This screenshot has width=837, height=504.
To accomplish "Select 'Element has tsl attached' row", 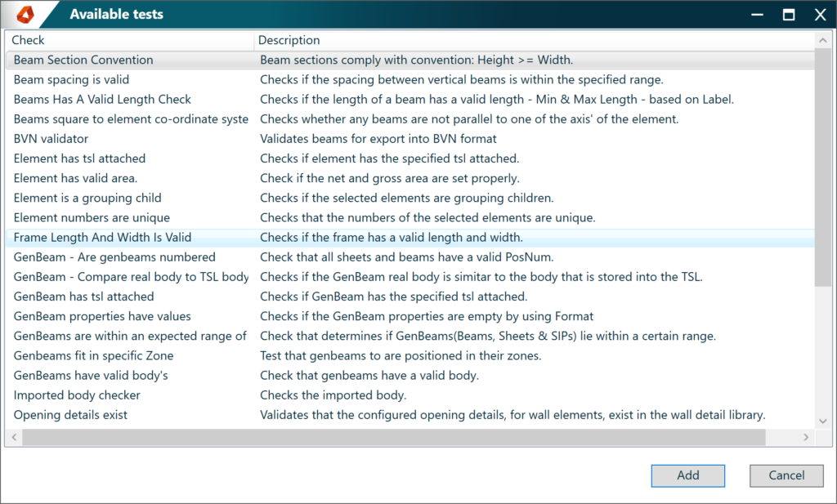I will pos(410,158).
